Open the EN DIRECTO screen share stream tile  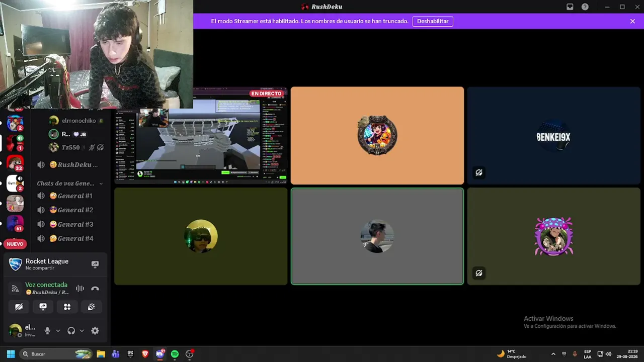coord(201,135)
